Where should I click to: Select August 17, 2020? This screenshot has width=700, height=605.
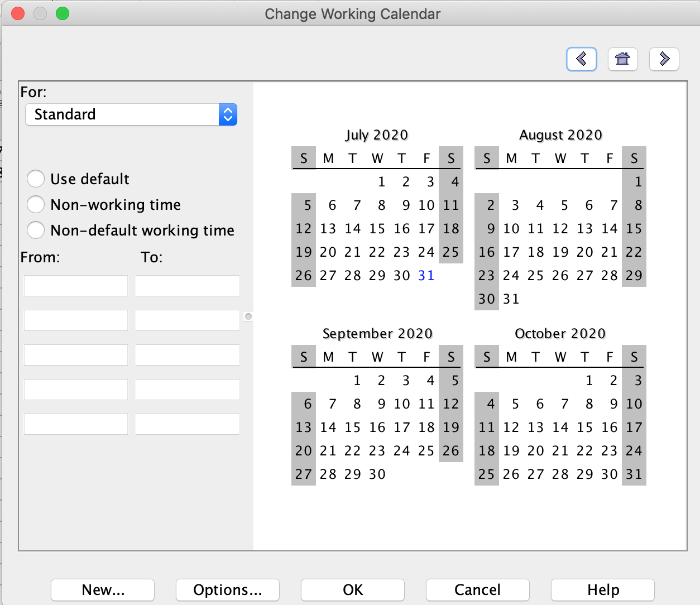point(511,252)
